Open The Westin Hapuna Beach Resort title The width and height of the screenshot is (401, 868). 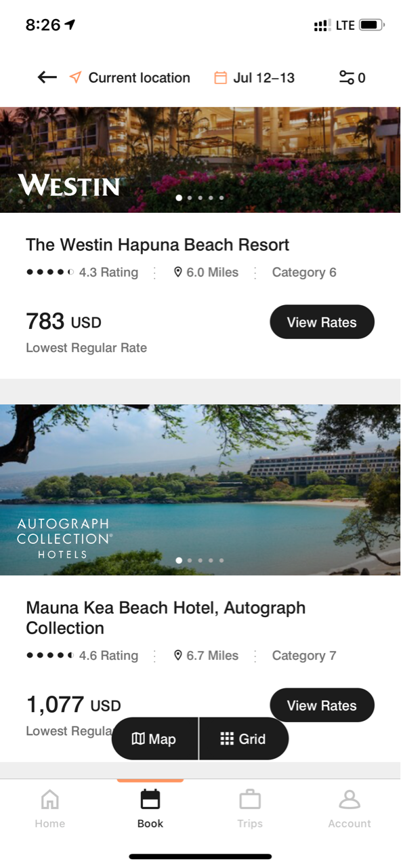(157, 245)
